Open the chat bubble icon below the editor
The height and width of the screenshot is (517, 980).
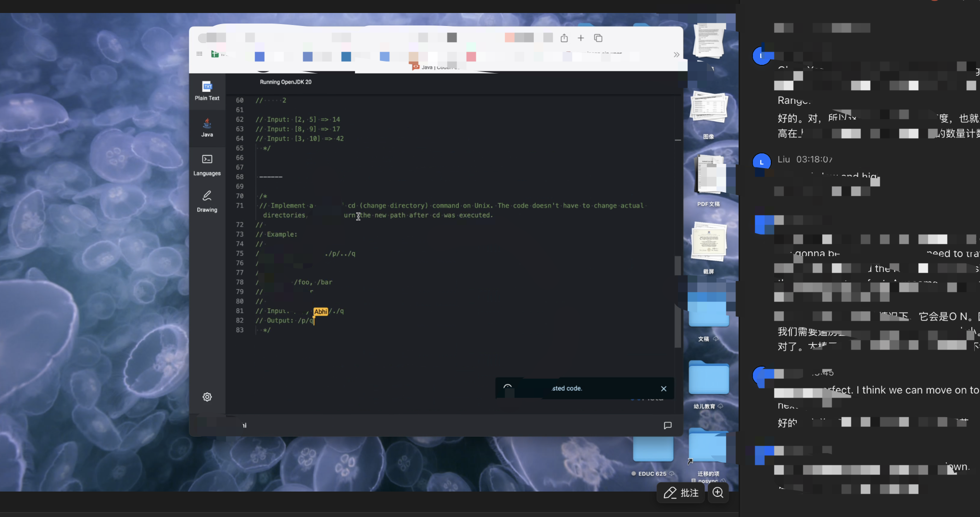(667, 425)
